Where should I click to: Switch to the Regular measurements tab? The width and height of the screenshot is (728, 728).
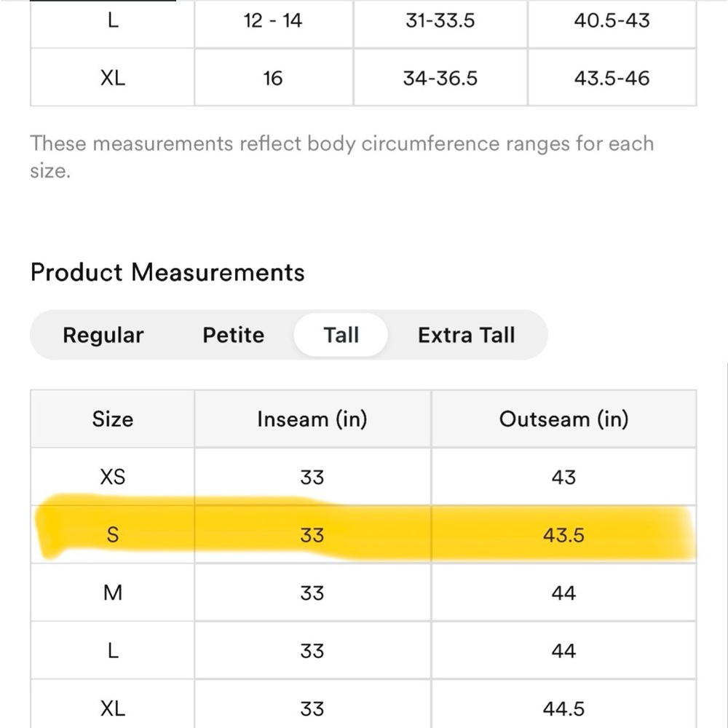[103, 335]
